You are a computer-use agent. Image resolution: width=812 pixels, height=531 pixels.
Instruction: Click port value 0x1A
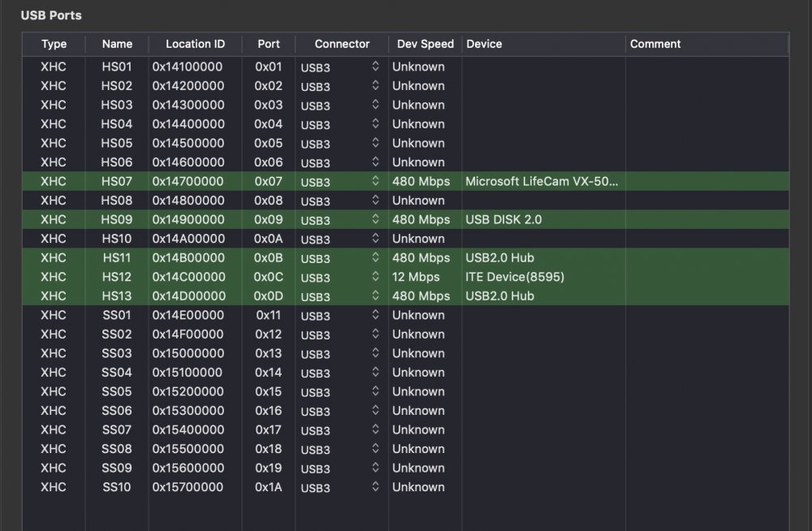coord(268,487)
